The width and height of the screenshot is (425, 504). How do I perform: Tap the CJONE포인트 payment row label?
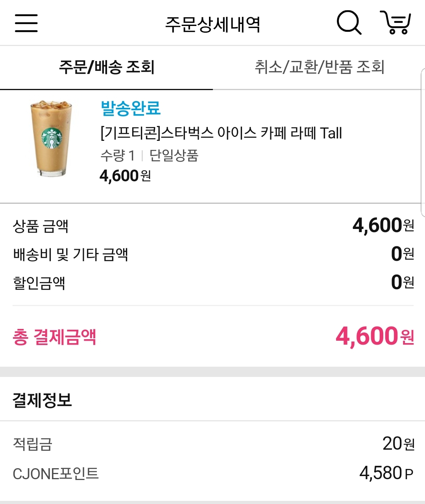(x=55, y=474)
